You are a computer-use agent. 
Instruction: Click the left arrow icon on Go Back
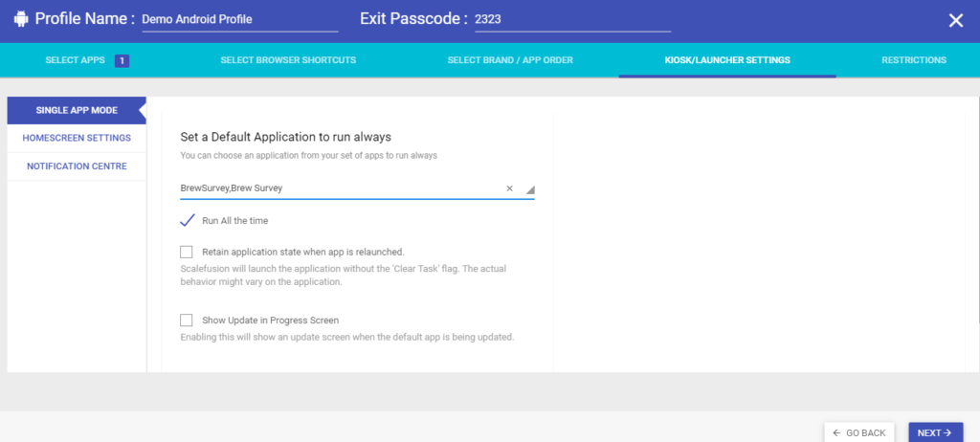(836, 432)
